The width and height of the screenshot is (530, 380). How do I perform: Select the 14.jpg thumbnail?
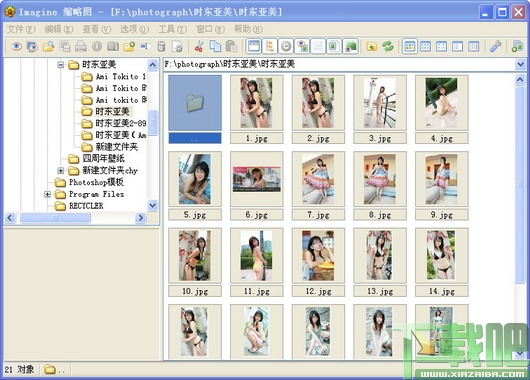pyautogui.click(x=442, y=256)
